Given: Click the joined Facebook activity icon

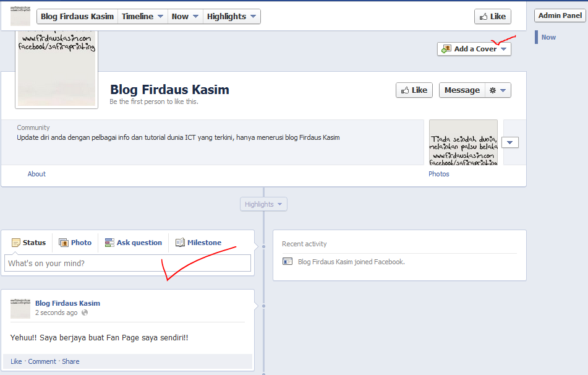Looking at the screenshot, I should [288, 261].
